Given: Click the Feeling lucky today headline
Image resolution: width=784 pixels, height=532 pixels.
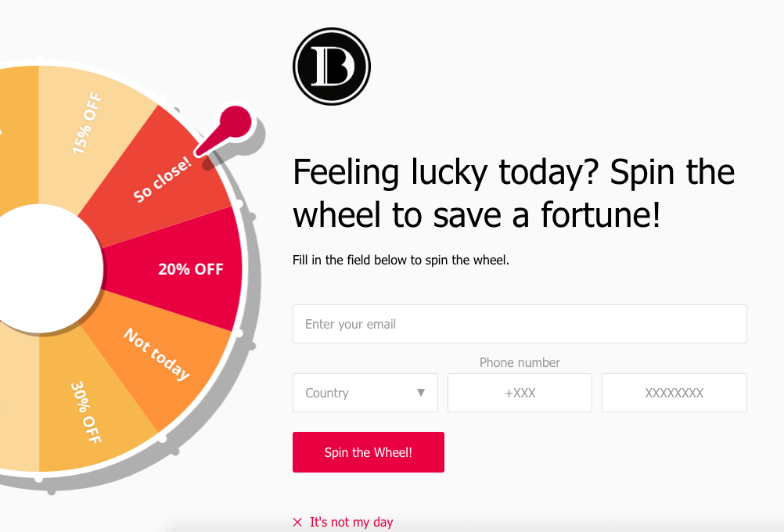Looking at the screenshot, I should [513, 193].
